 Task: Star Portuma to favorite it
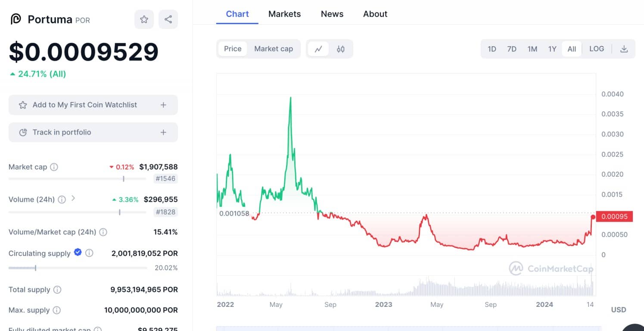click(x=144, y=19)
